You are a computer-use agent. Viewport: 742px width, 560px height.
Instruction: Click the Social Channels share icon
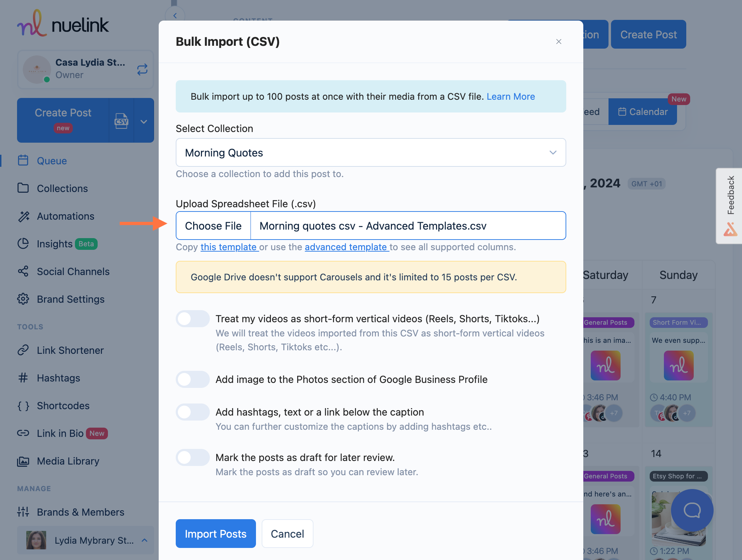click(x=23, y=271)
